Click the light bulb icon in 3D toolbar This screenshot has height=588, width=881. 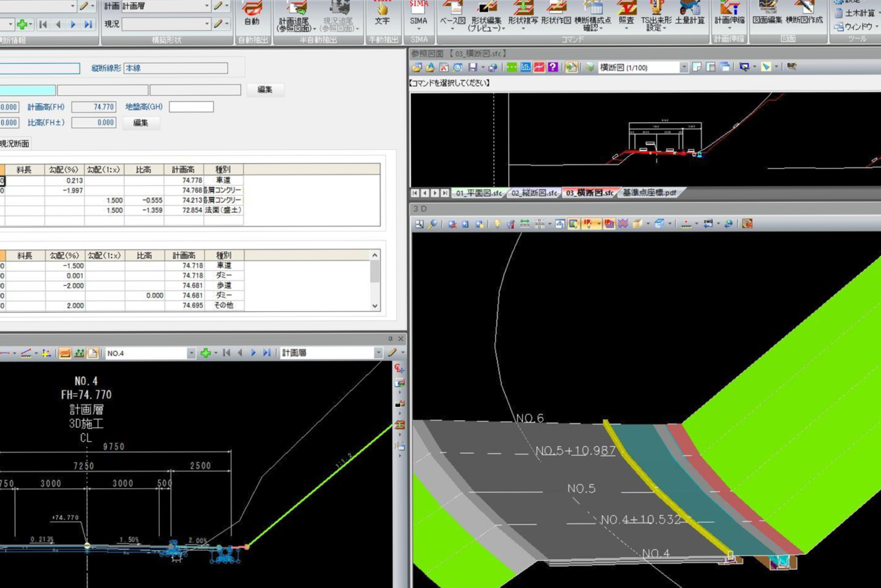(497, 224)
